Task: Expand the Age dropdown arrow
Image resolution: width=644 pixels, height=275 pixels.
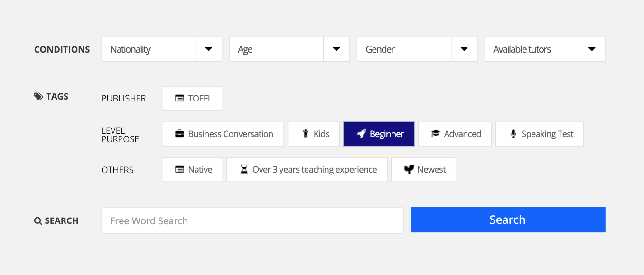Action: pos(336,49)
